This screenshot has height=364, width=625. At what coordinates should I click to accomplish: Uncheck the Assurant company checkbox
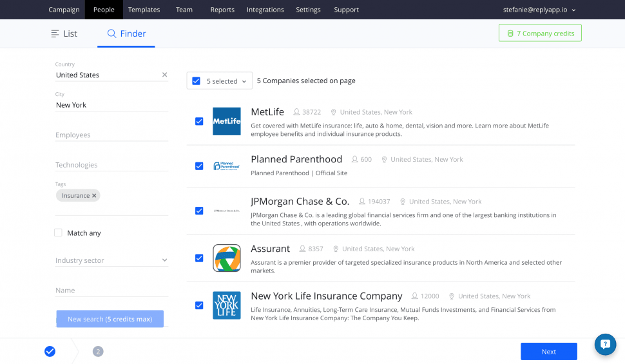199,258
